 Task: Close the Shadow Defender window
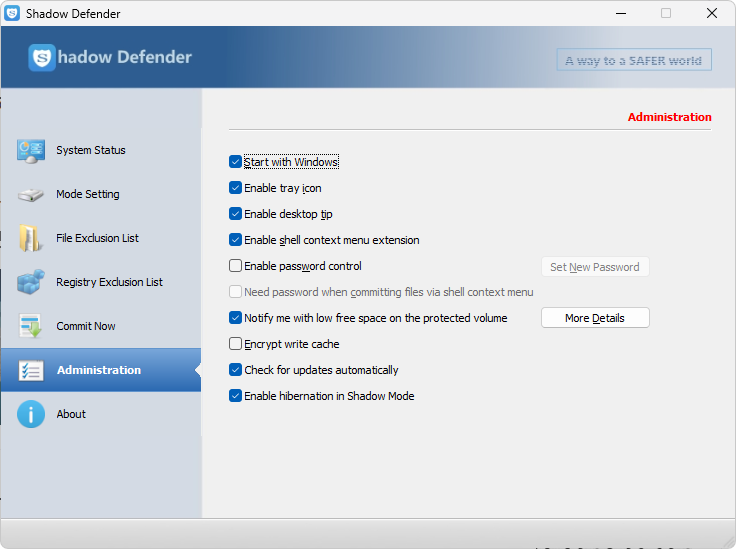(x=712, y=13)
